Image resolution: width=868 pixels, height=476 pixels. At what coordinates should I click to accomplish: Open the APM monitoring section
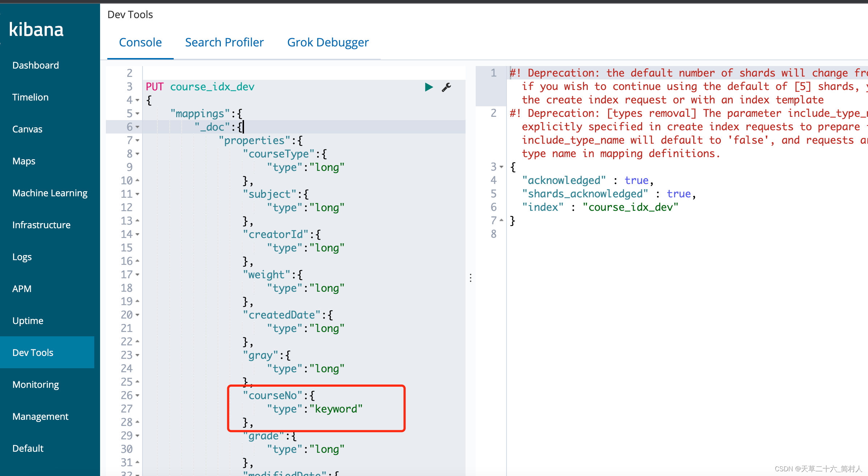(22, 288)
